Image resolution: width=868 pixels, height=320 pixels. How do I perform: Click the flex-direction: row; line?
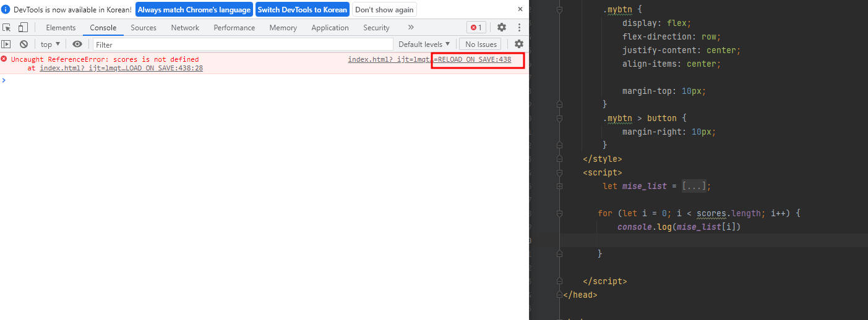pyautogui.click(x=671, y=36)
